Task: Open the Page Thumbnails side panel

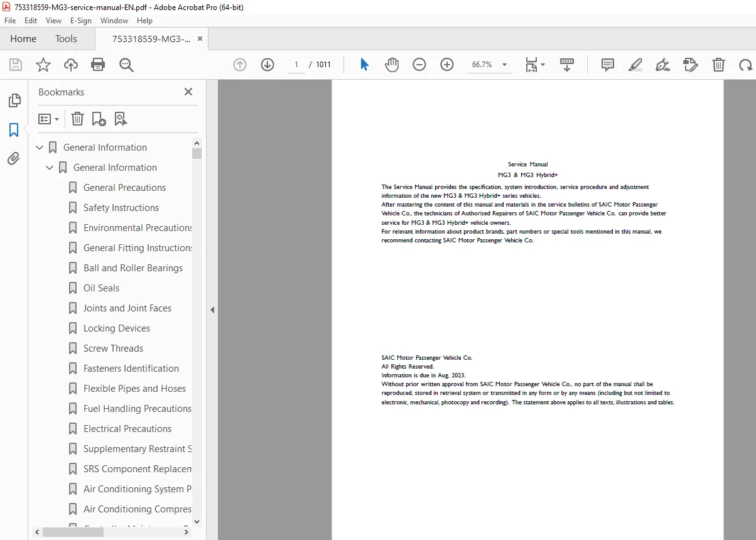Action: pos(14,100)
